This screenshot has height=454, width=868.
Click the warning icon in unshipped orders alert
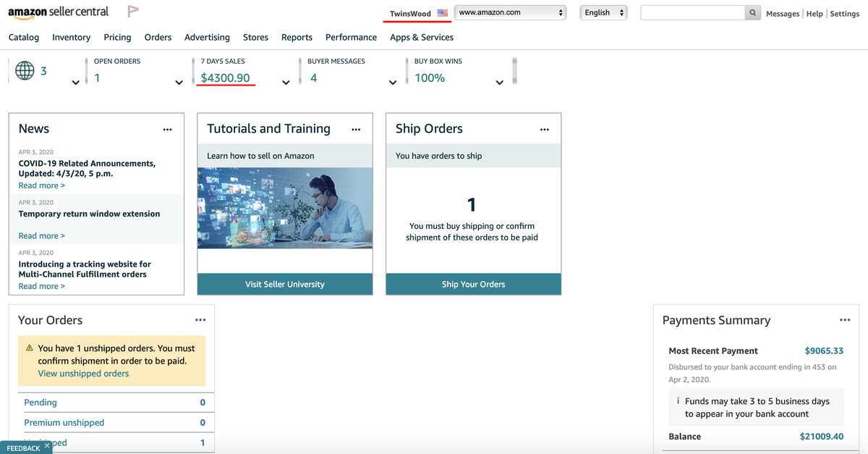(x=30, y=348)
